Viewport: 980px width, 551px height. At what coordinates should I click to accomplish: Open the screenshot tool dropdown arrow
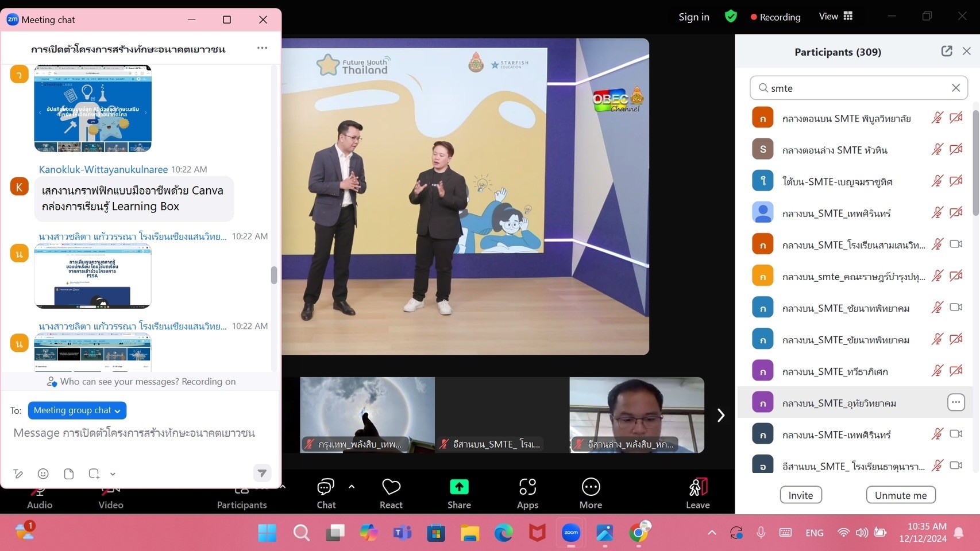[113, 474]
